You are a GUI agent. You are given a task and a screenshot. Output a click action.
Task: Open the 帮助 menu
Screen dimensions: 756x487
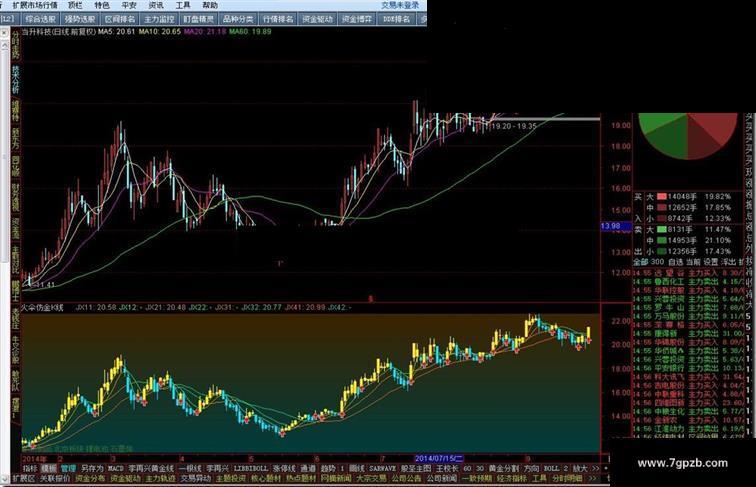click(210, 5)
